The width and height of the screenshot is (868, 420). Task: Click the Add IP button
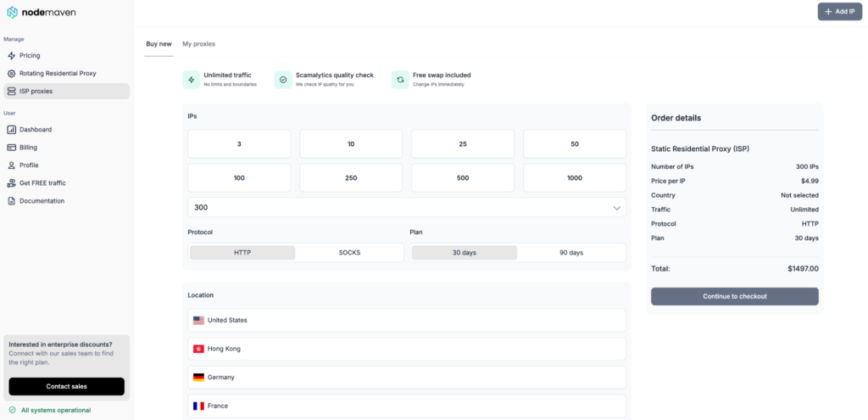point(840,12)
